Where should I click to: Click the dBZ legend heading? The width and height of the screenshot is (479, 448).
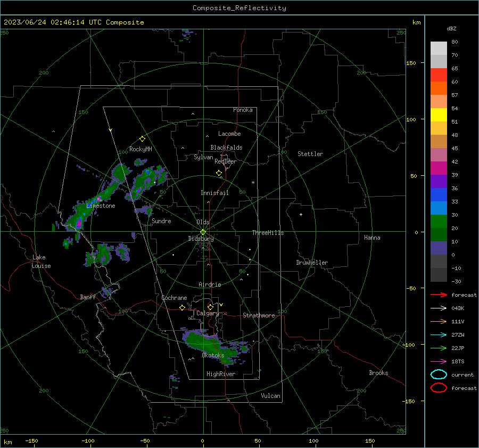coord(451,29)
